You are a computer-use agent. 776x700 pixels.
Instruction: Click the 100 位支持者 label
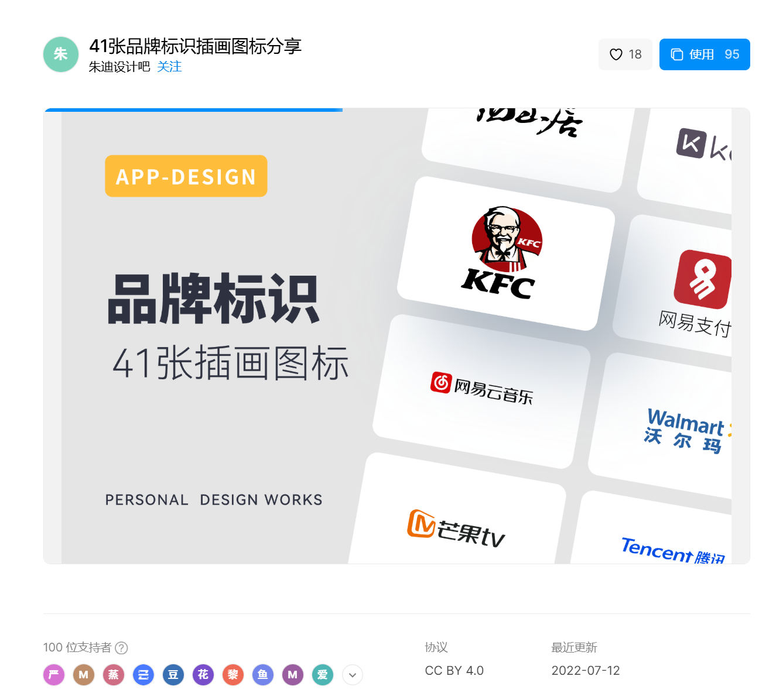77,647
